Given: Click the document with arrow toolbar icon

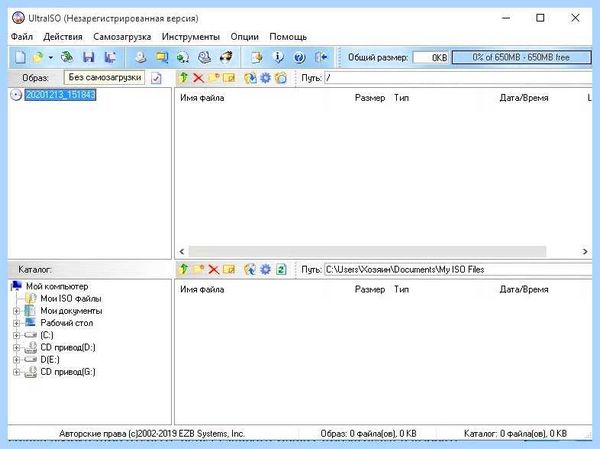Looking at the screenshot, I should tap(257, 57).
